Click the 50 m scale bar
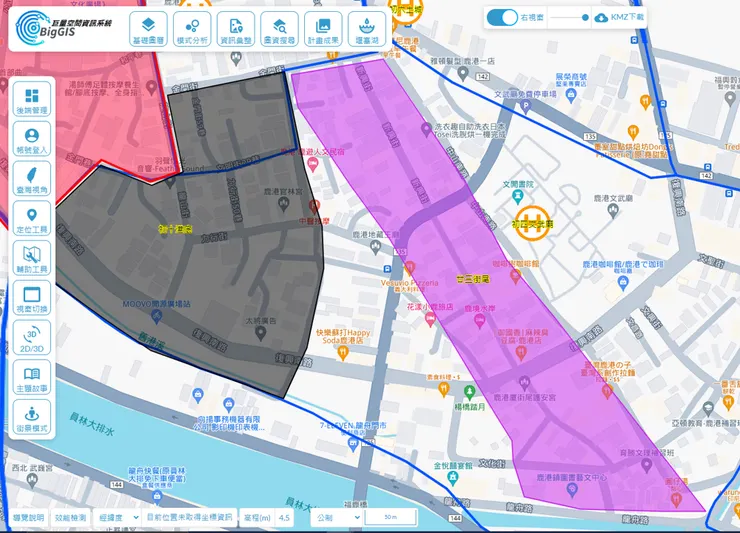 [391, 517]
